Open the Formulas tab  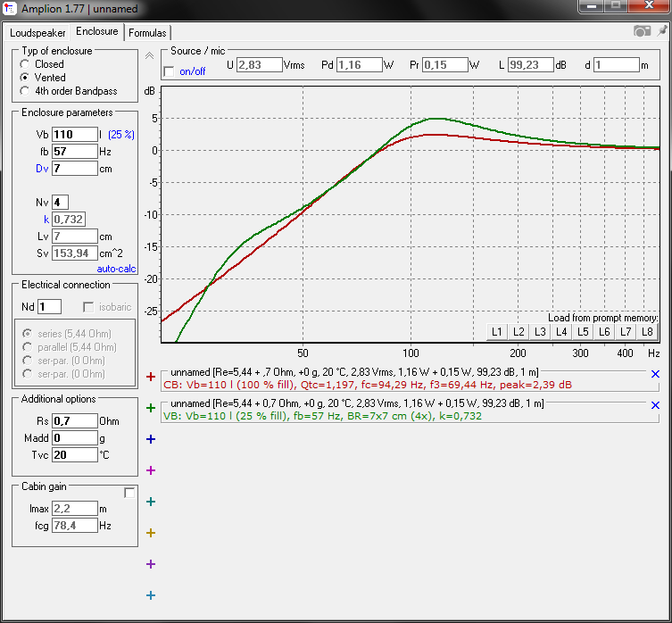(x=147, y=33)
